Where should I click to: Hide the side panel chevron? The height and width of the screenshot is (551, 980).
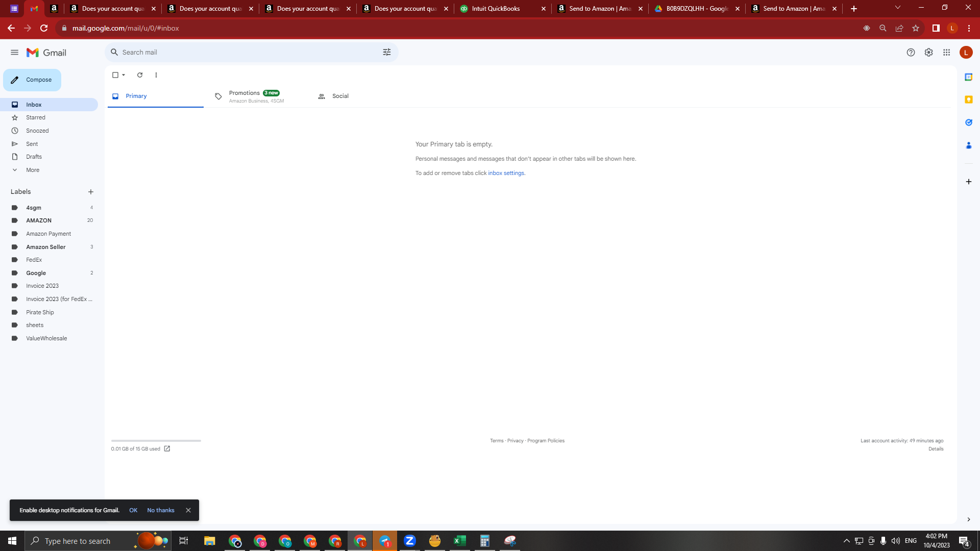pos(968,519)
